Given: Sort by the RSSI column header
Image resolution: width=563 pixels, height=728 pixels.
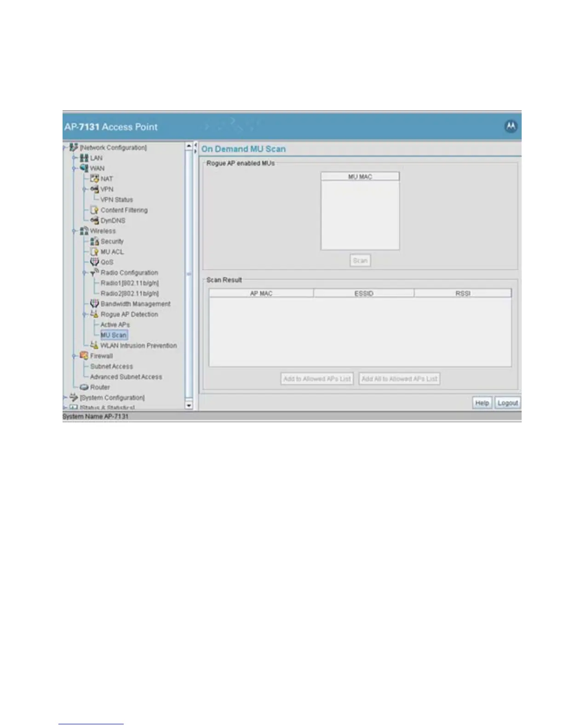Looking at the screenshot, I should coord(463,293).
